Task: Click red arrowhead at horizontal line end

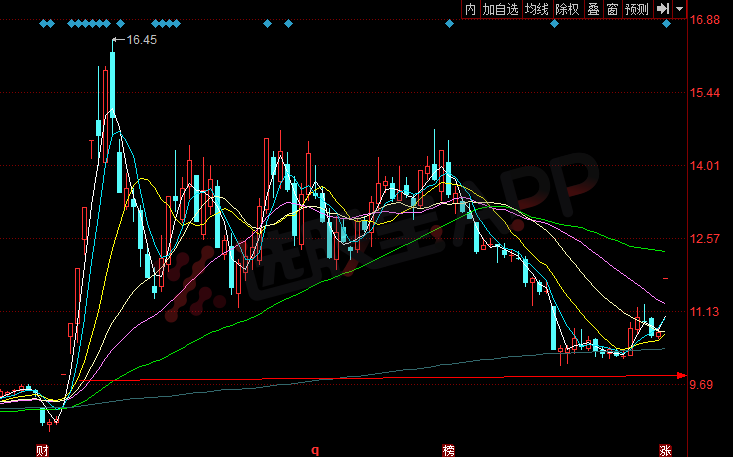Action: (682, 375)
